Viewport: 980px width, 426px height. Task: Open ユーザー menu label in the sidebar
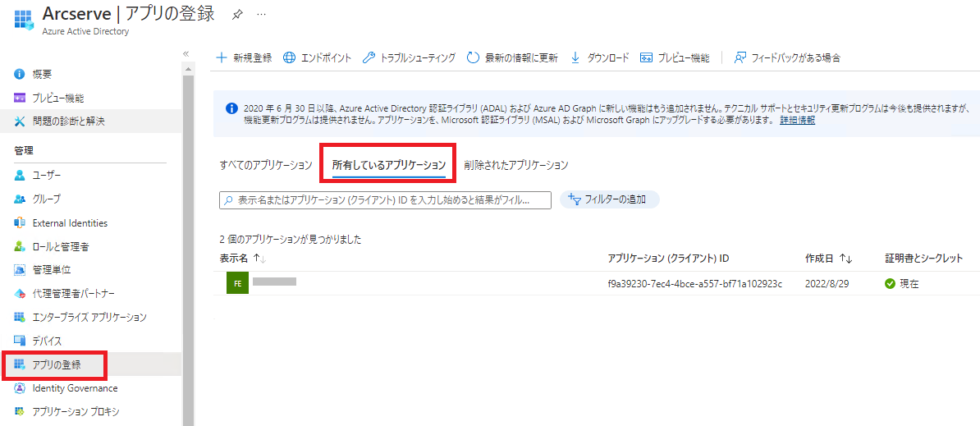(x=47, y=175)
